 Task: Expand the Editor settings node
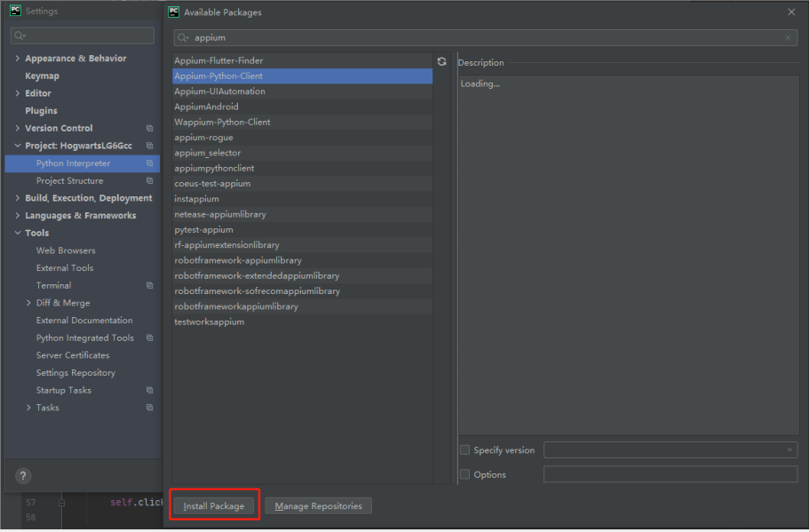tap(18, 93)
